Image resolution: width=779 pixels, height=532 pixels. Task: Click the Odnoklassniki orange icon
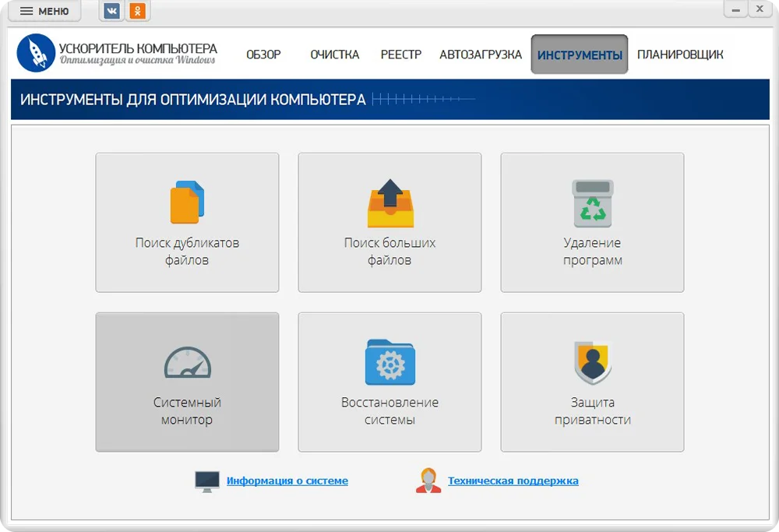click(138, 11)
